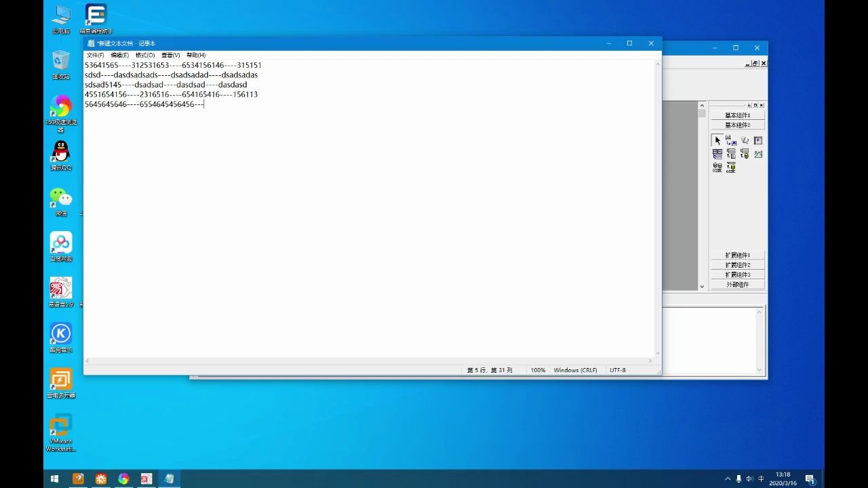Screen dimensions: 868x488
Task: Click UTF-8 encoding in Notepad status bar
Action: (x=618, y=370)
